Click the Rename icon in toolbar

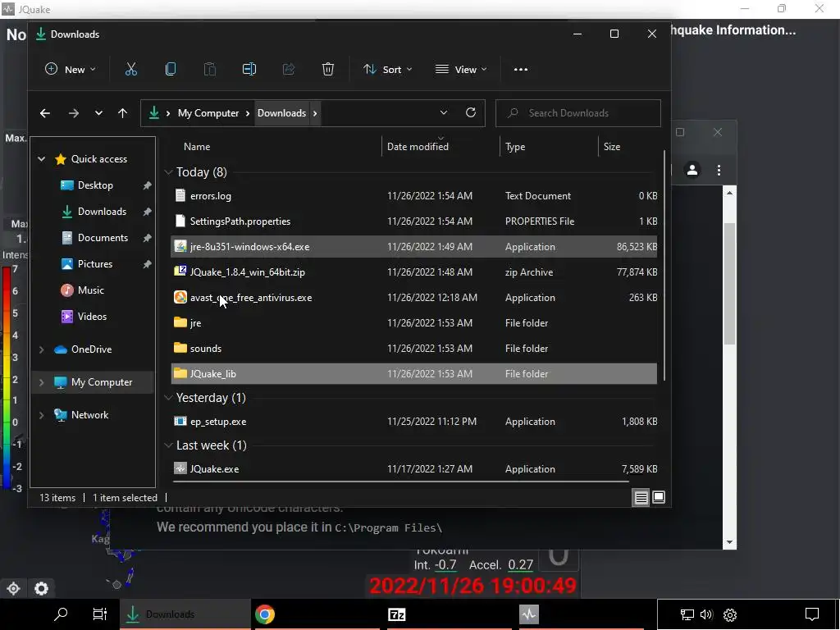[249, 69]
